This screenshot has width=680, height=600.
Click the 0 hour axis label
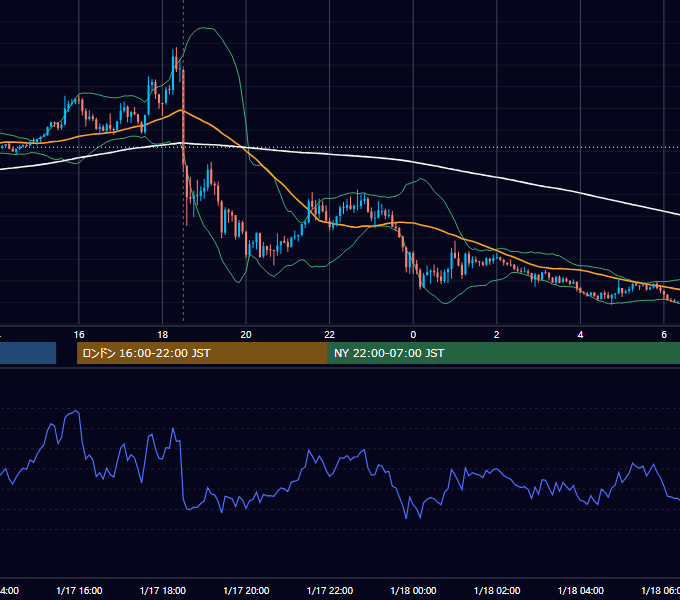413,335
